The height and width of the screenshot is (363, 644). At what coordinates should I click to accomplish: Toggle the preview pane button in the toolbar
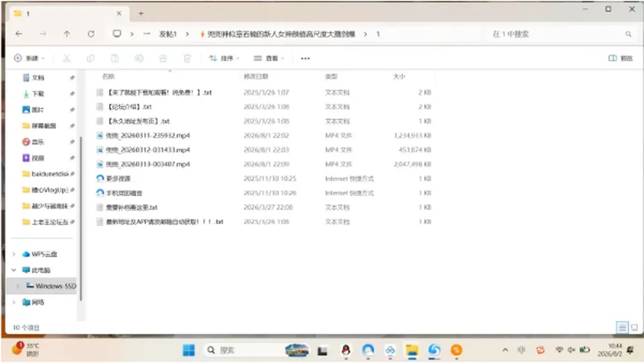tap(620, 58)
